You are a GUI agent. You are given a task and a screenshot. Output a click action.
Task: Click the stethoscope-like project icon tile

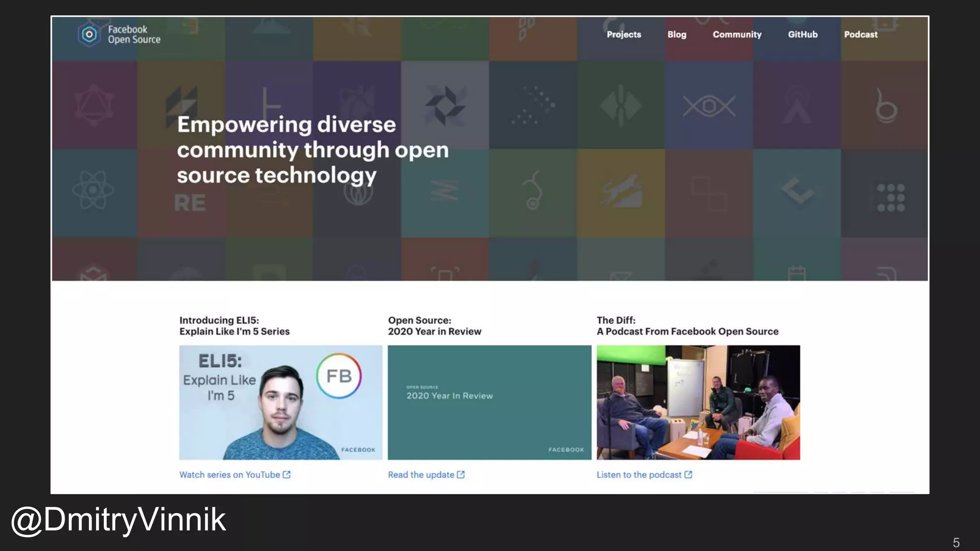(533, 191)
